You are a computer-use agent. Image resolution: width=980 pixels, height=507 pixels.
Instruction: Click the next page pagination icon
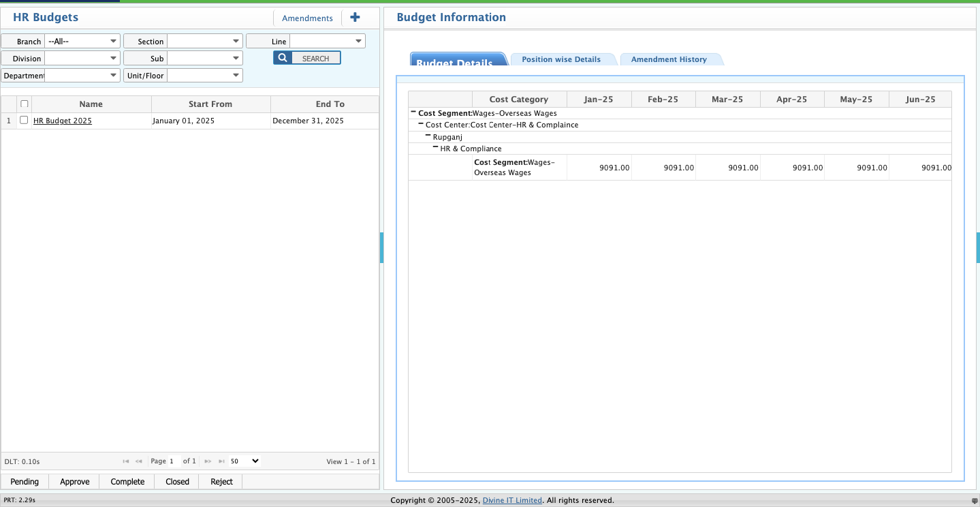(207, 461)
